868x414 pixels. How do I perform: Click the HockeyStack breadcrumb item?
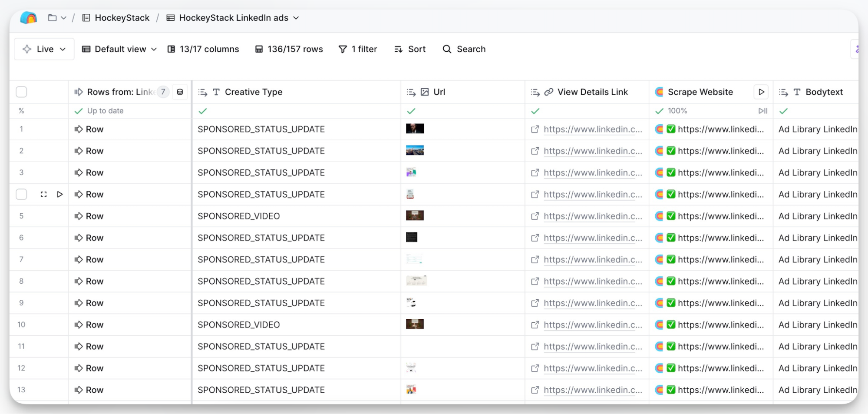click(x=122, y=18)
